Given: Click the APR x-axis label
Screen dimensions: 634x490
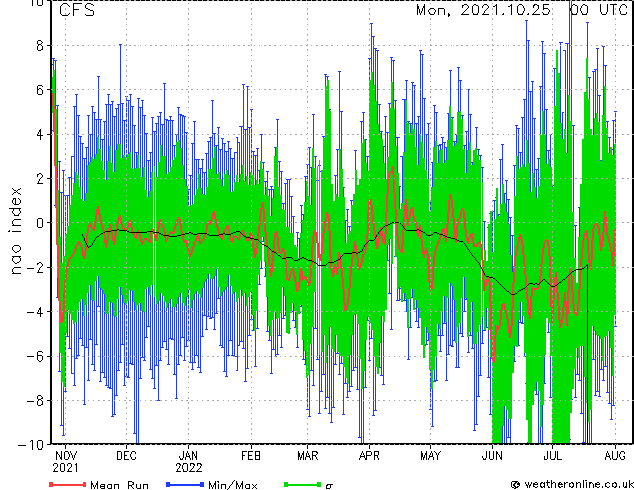Looking at the screenshot, I should tap(369, 456).
